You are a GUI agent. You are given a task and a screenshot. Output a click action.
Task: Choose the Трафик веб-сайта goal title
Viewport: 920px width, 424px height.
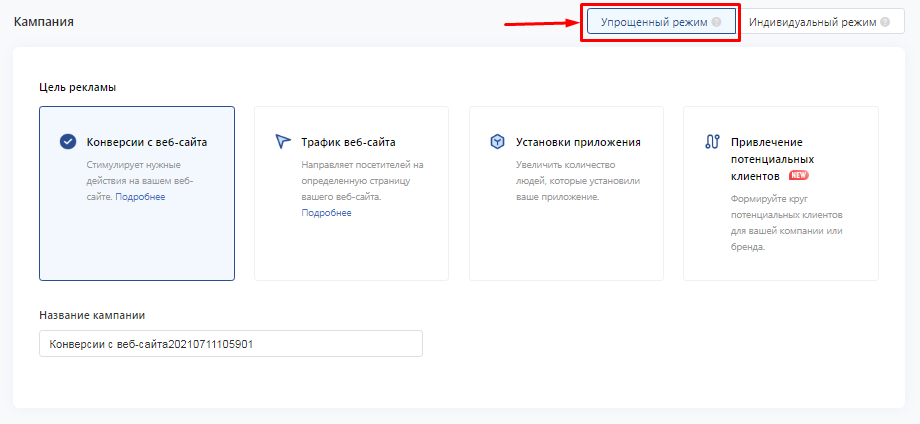point(349,142)
